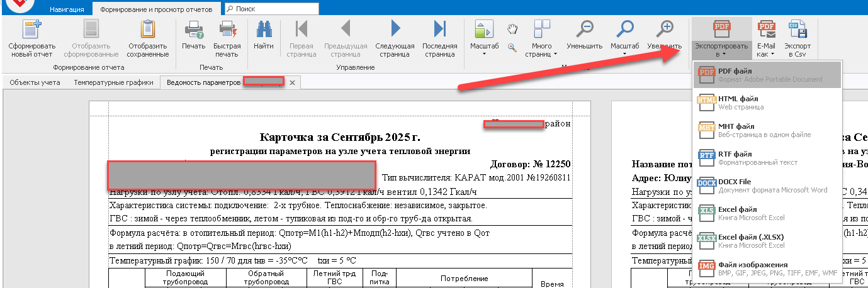
Task: Select the hand pan tool
Action: coord(513,30)
